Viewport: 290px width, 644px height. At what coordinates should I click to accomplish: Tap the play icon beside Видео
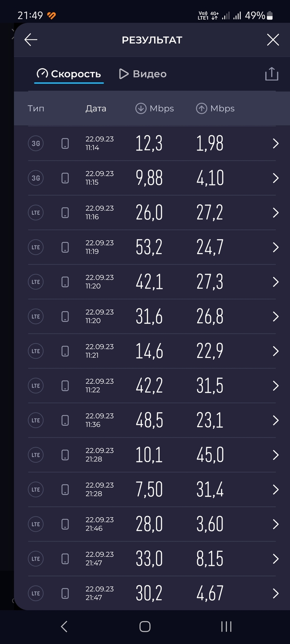click(123, 73)
